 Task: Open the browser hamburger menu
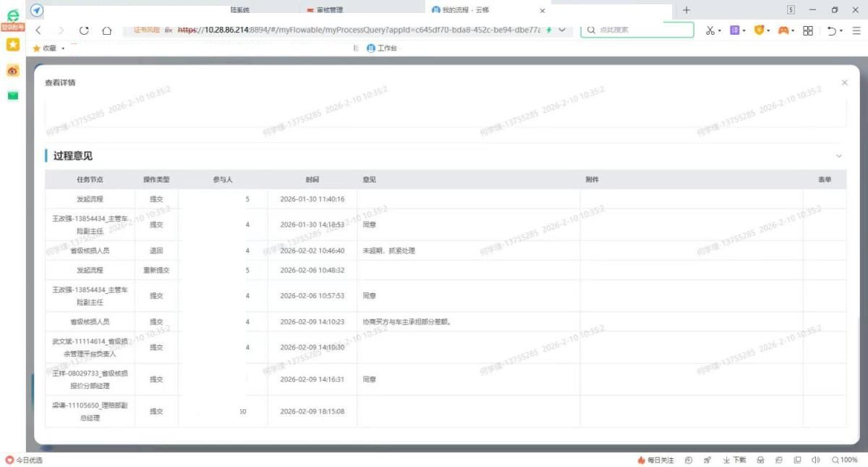coord(856,30)
